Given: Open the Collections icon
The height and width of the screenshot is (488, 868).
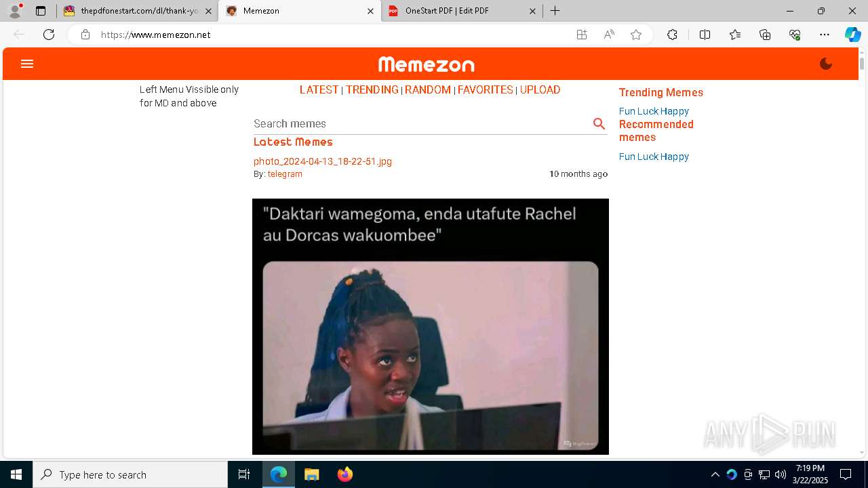Looking at the screenshot, I should [765, 35].
